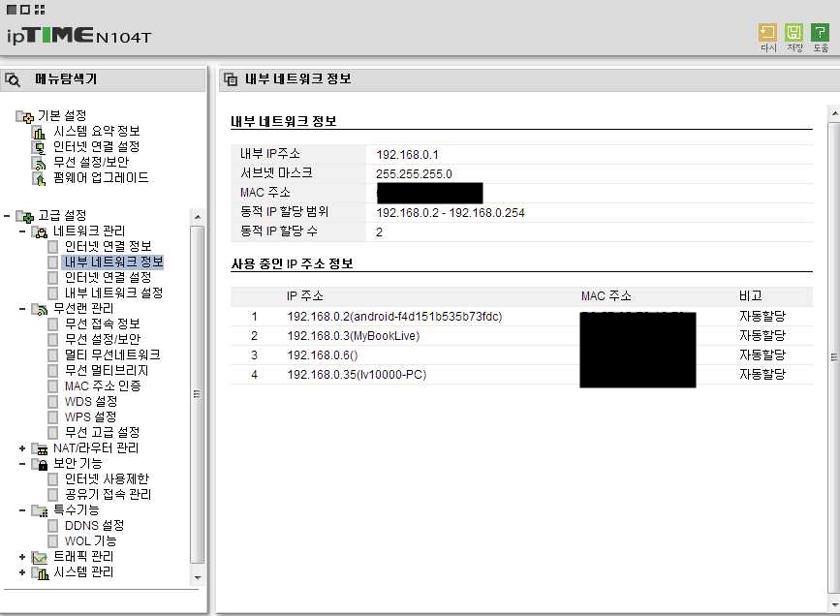Expand the 트래픽 관리 node
Screen dimensions: 840x616
pyautogui.click(x=22, y=557)
